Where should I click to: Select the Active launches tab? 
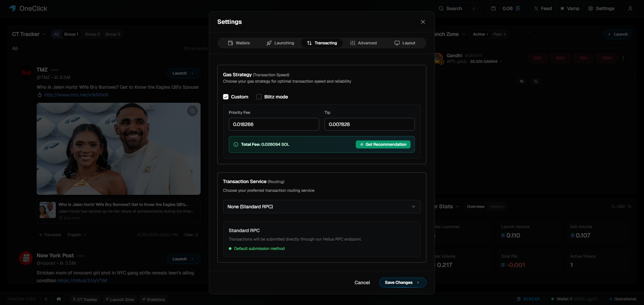click(x=480, y=34)
